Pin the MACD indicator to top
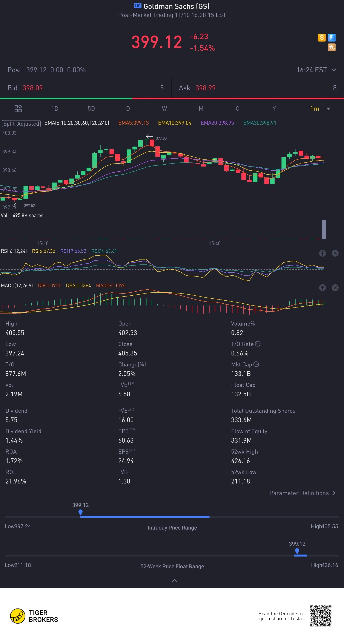 pos(322,288)
